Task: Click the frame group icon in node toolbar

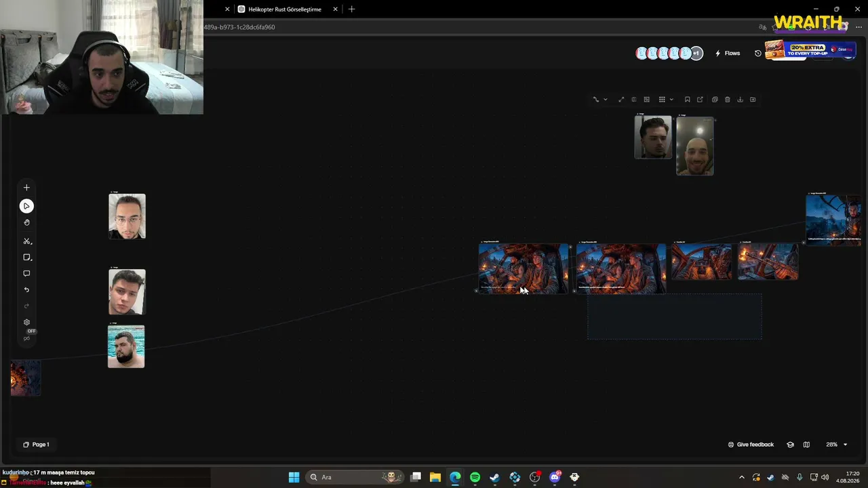Action: (647, 100)
